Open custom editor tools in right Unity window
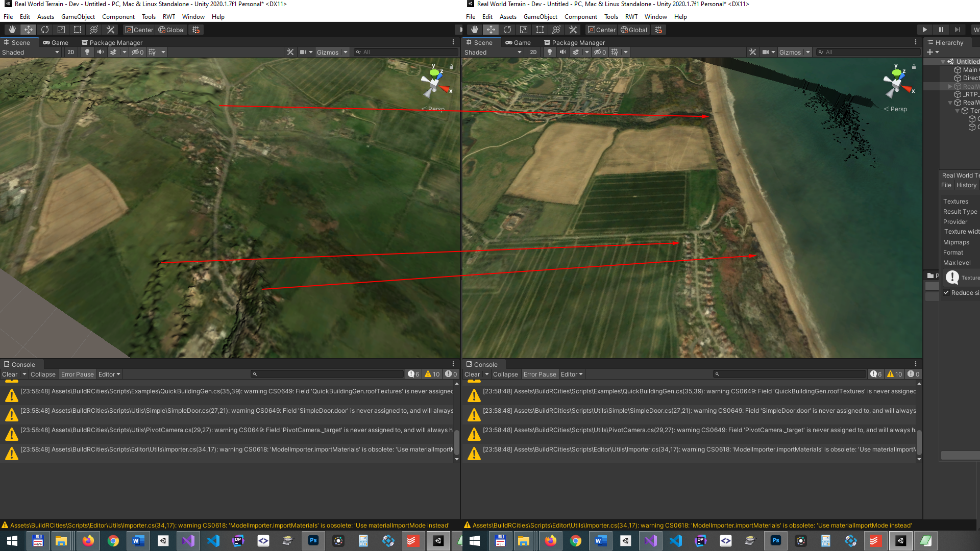Viewport: 980px width, 551px height. click(573, 30)
